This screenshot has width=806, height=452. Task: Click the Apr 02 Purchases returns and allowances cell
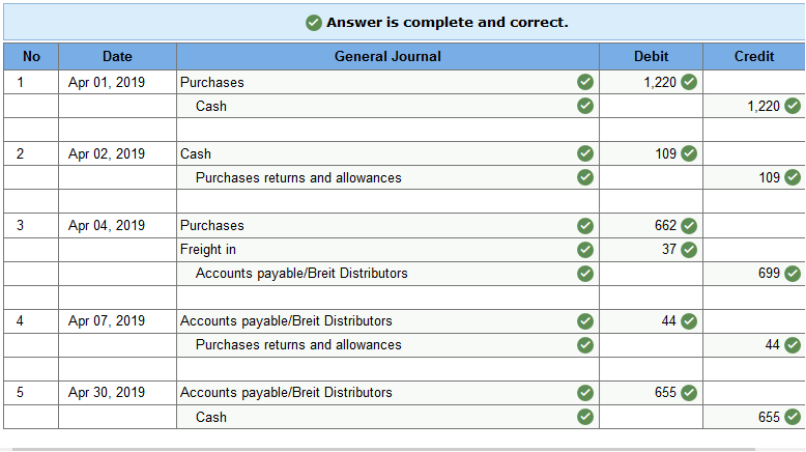click(x=388, y=177)
